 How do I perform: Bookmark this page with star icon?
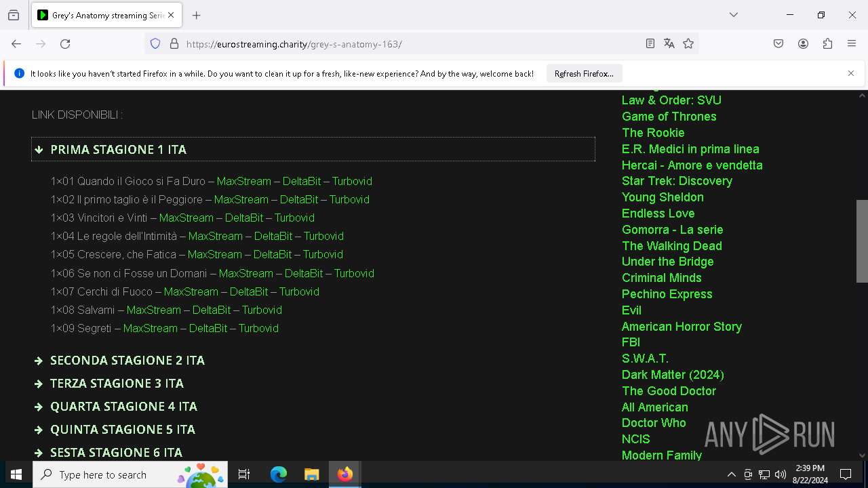688,43
